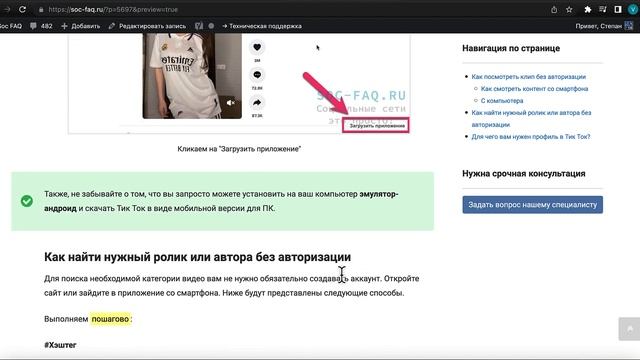Click the Нужна срочная консультация heading
The height and width of the screenshot is (360, 640).
524,173
